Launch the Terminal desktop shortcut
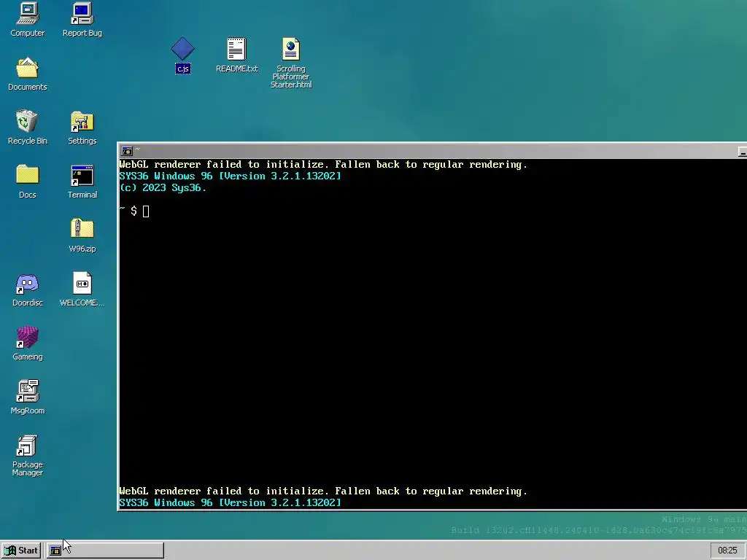The height and width of the screenshot is (560, 747). [x=82, y=182]
